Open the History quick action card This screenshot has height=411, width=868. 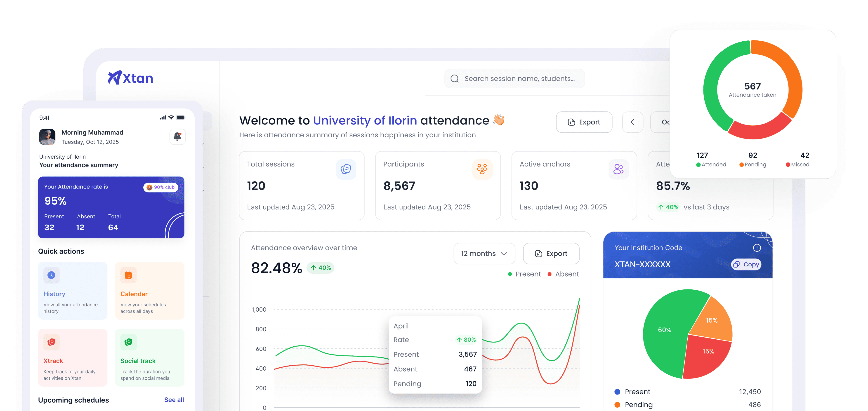(72, 291)
